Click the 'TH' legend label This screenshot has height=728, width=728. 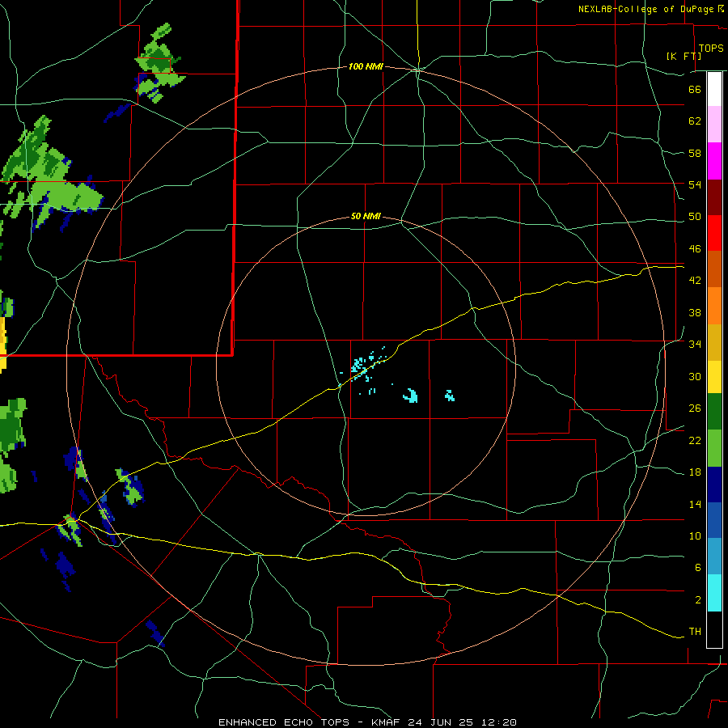coord(695,632)
